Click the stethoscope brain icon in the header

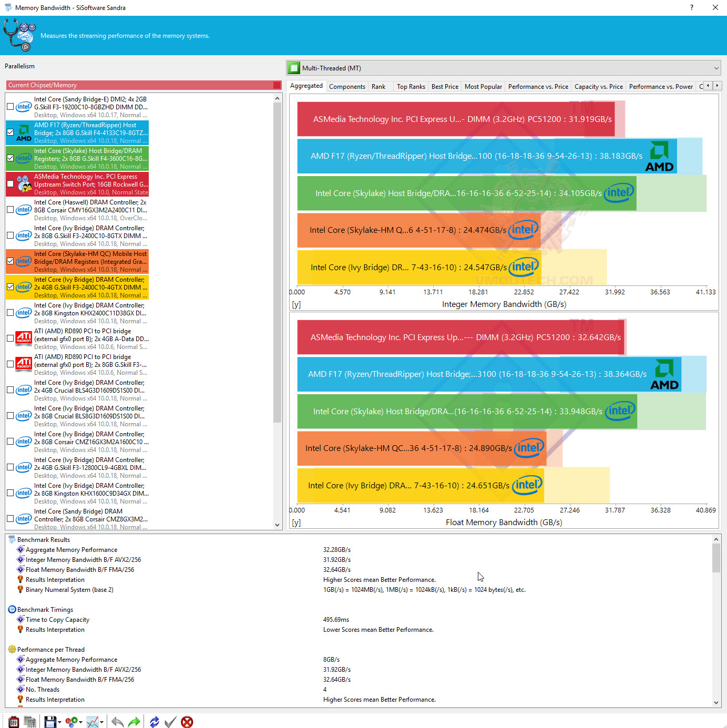(19, 35)
